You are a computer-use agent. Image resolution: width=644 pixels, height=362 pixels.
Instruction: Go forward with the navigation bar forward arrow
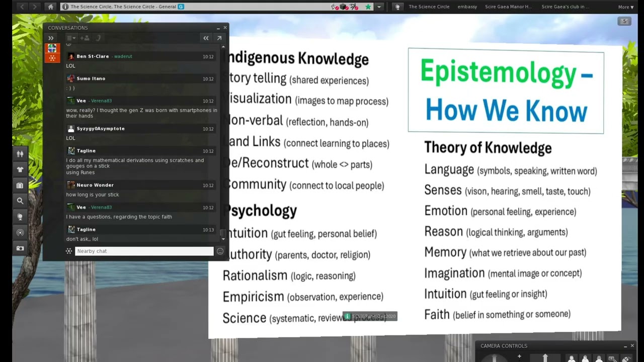click(x=34, y=7)
